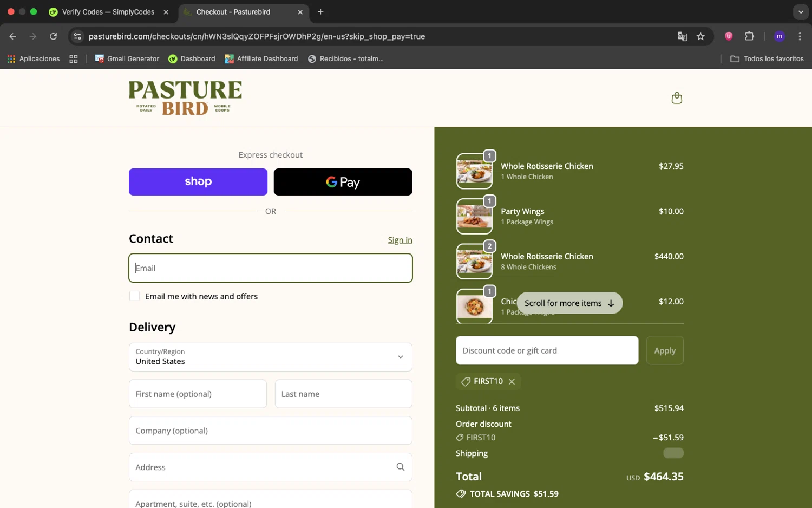Viewport: 812px width, 508px height.
Task: Focus the Apartment, suite field
Action: click(x=271, y=499)
